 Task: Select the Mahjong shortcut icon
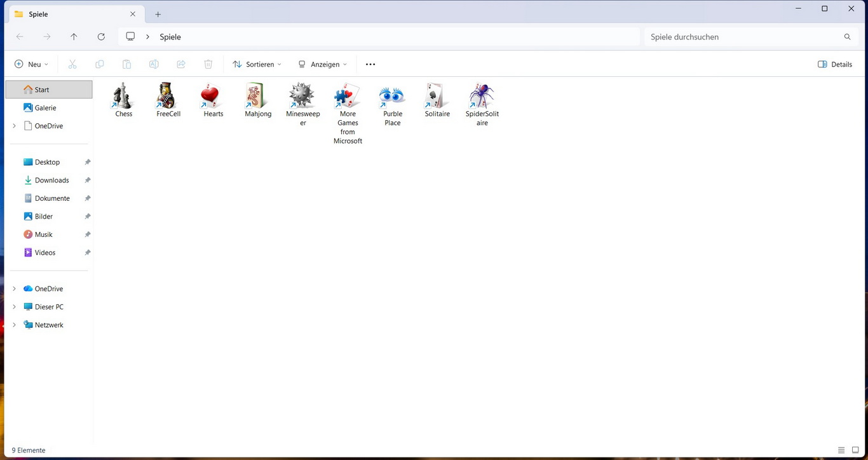coord(258,97)
